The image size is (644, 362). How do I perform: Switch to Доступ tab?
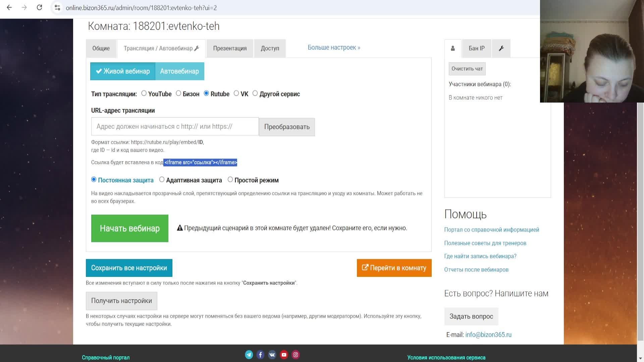(270, 48)
